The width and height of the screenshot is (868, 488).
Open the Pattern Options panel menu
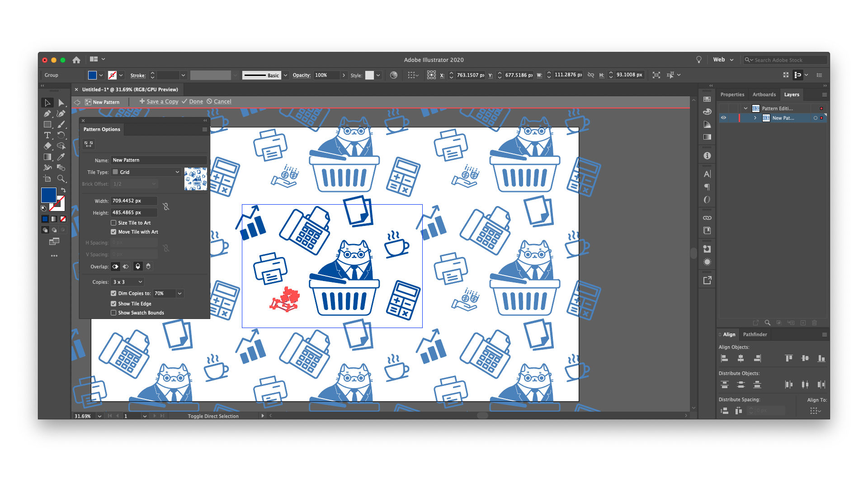[x=204, y=130]
